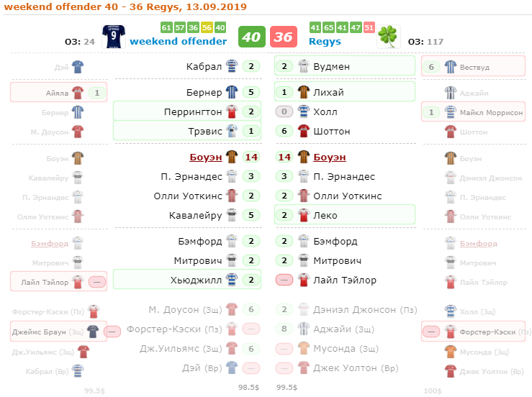Click Вудмен's points badge showing 2

point(284,66)
